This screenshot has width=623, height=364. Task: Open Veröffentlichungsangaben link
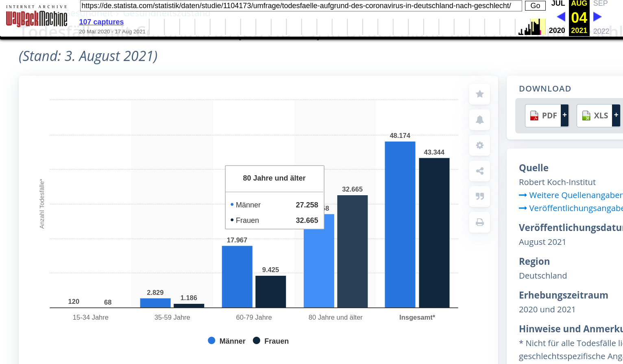coord(571,208)
